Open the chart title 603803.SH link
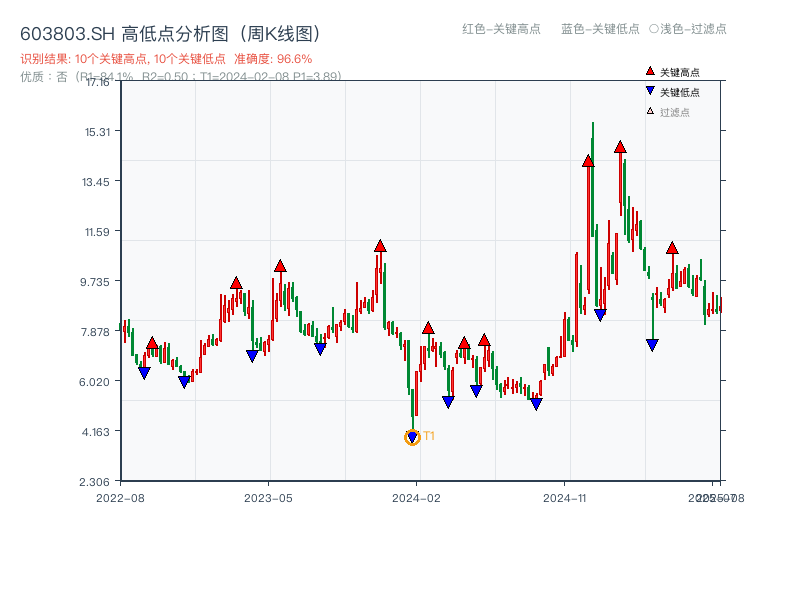Screen dimensions: 800x600 click(64, 31)
